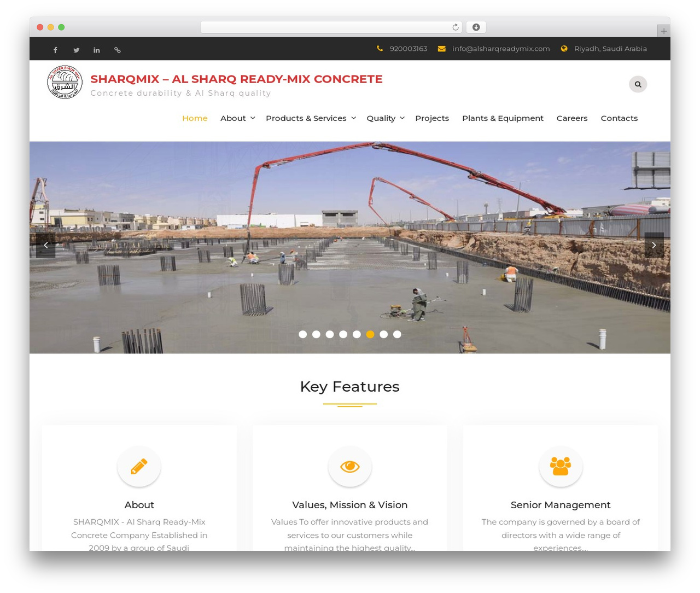Select the fourth slider dot
The height and width of the screenshot is (593, 700).
pos(343,334)
